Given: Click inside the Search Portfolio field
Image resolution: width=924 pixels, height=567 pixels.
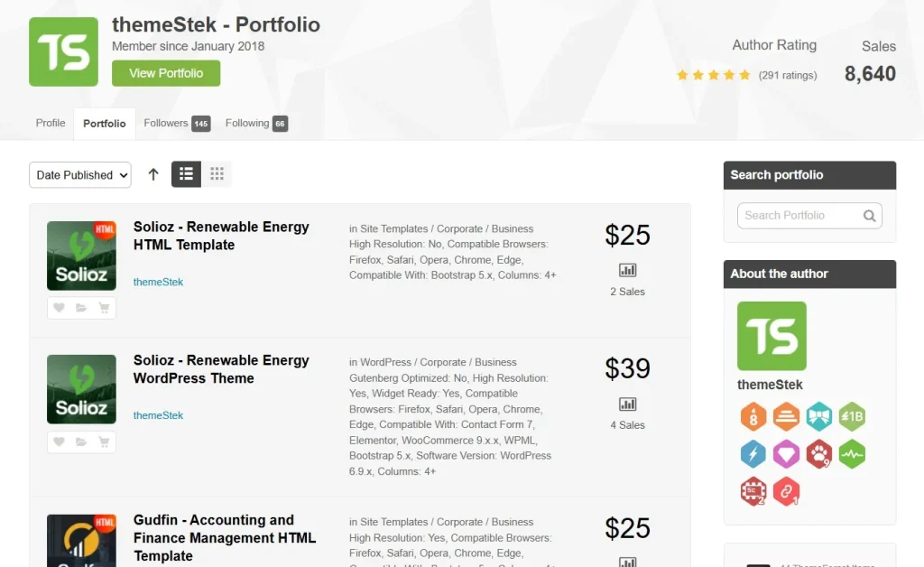Looking at the screenshot, I should (x=799, y=216).
